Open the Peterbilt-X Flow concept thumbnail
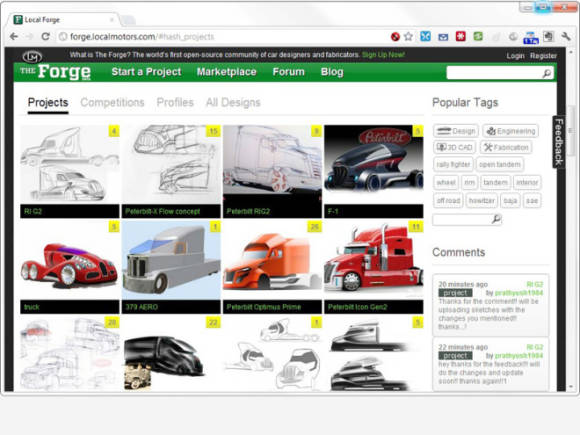 171,165
